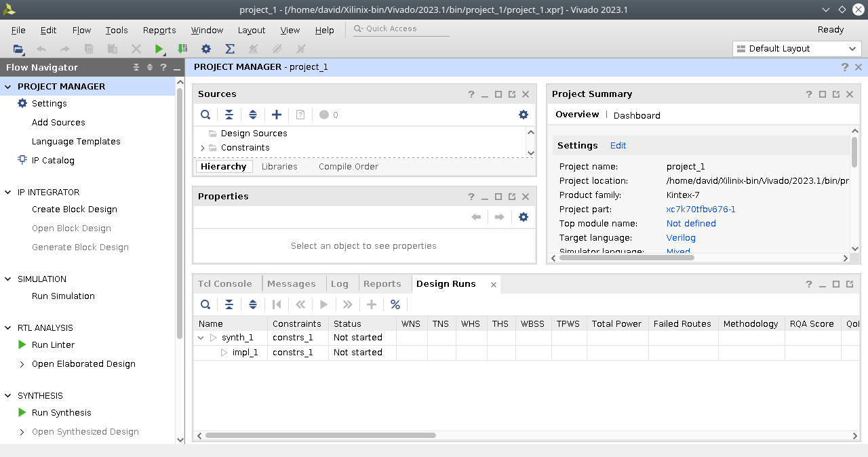Click the Run Linter play icon
The height and width of the screenshot is (457, 868).
(x=22, y=344)
